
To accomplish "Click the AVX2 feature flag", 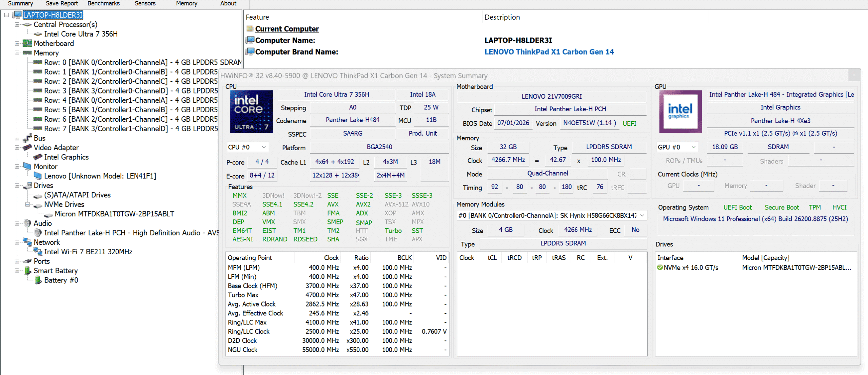I will pos(363,204).
